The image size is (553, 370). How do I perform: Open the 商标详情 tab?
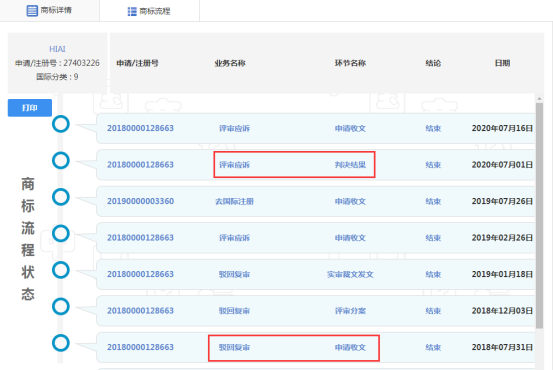pos(49,11)
